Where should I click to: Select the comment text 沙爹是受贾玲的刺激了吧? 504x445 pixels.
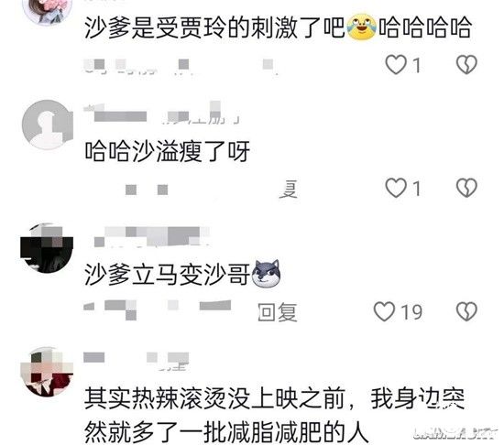tap(214, 28)
